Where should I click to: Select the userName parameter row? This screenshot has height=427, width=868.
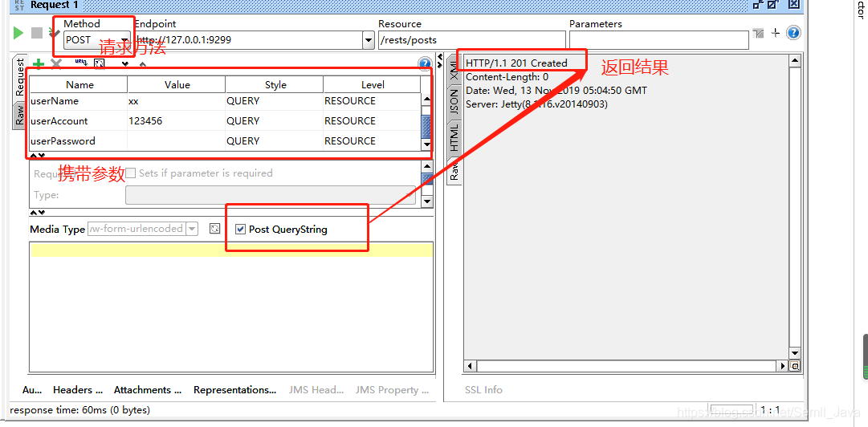click(225, 101)
